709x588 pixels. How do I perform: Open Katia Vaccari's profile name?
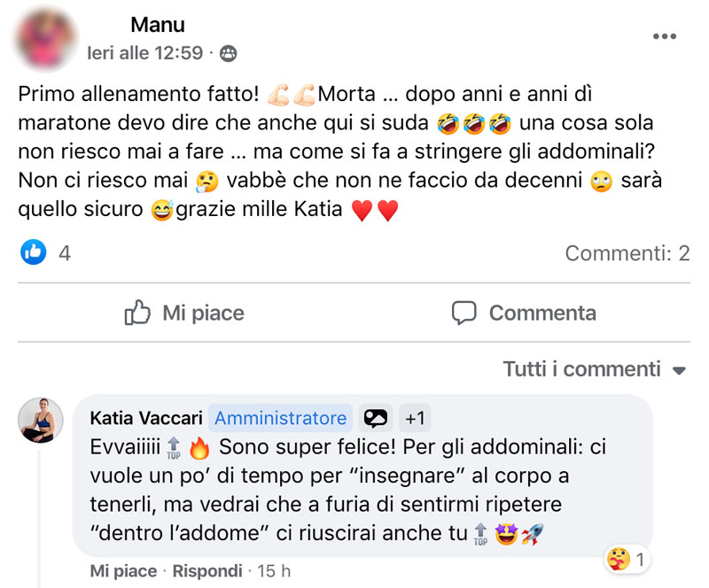tap(147, 418)
